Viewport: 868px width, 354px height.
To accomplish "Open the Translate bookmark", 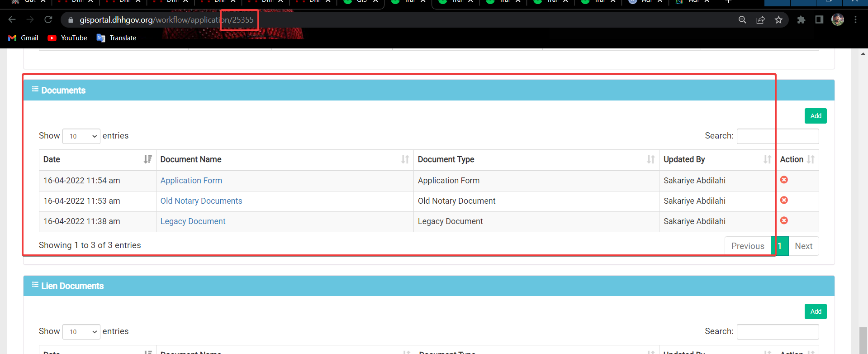I will point(116,38).
